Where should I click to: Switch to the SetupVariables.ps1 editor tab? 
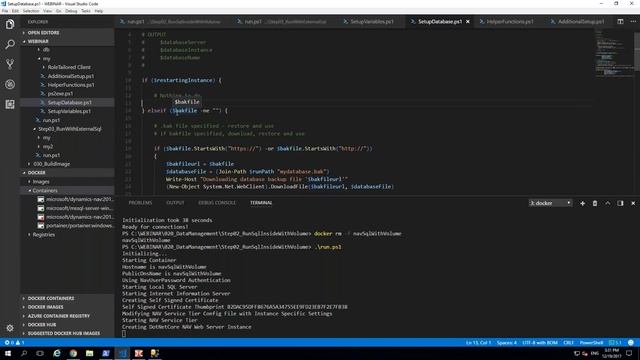click(x=371, y=22)
